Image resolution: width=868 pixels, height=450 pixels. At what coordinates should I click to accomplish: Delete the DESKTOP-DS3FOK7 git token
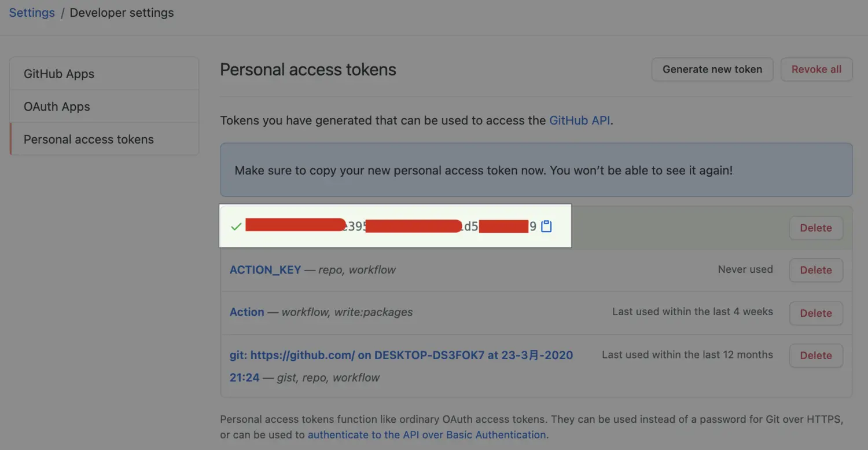[815, 355]
